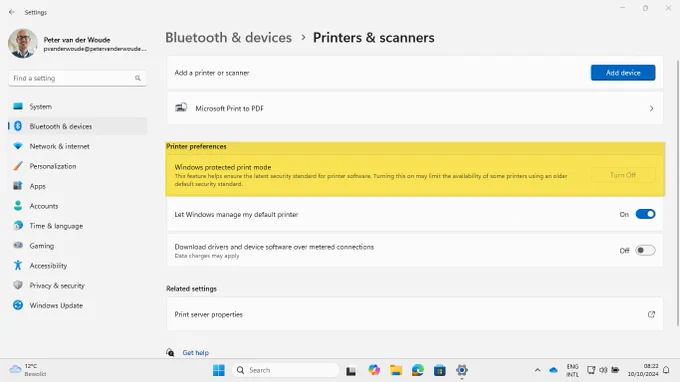Screen dimensions: 680x382
Task: Click the battery tray icon
Action: (x=615, y=370)
